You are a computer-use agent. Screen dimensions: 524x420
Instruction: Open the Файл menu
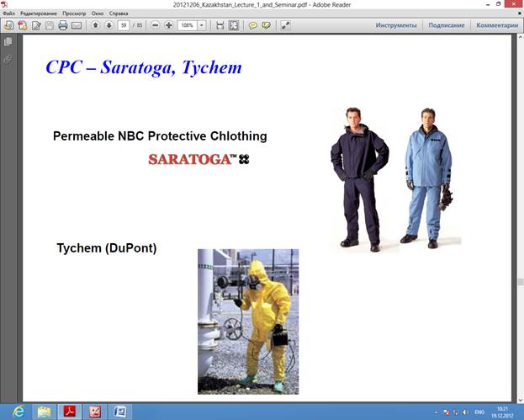coord(9,14)
